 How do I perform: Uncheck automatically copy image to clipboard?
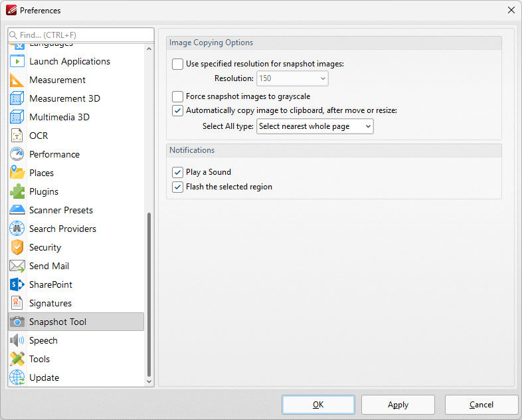[177, 110]
